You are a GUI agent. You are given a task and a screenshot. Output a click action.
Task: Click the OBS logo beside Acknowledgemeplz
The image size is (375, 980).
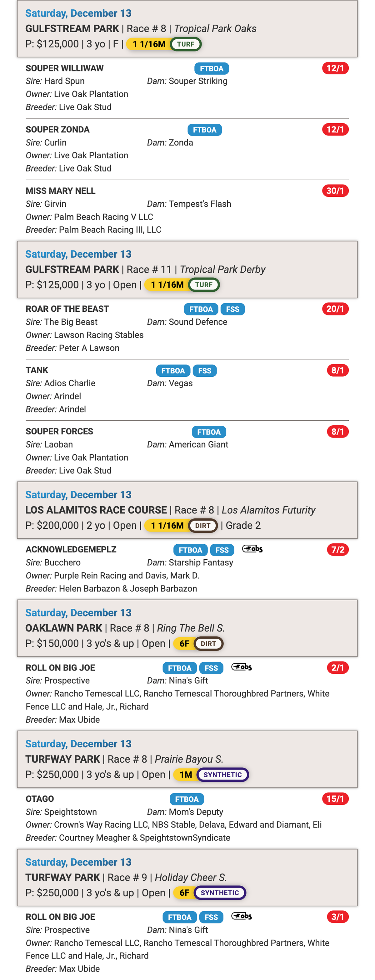coord(252,549)
